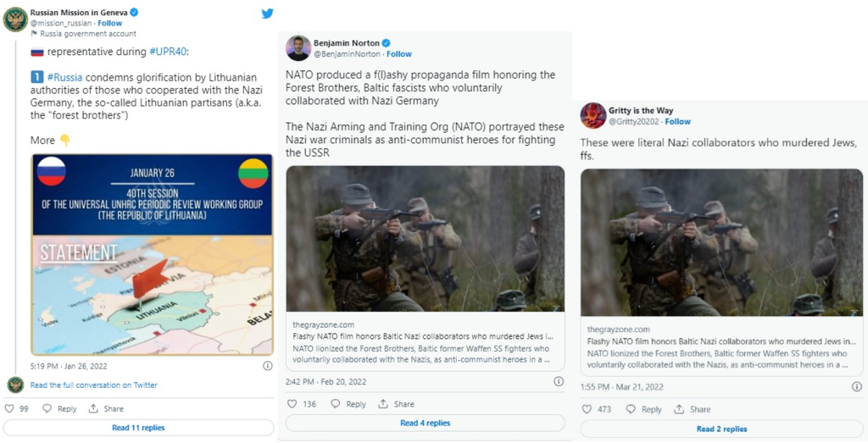Open Russian Mission in Geneva profile avatar
The height and width of the screenshot is (443, 868).
point(15,19)
